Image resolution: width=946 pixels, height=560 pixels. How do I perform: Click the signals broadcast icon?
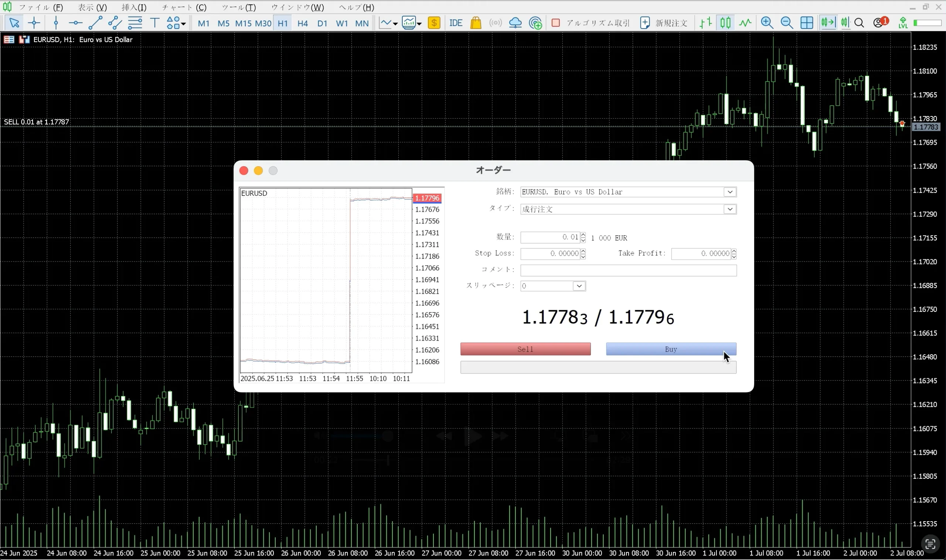tap(495, 23)
